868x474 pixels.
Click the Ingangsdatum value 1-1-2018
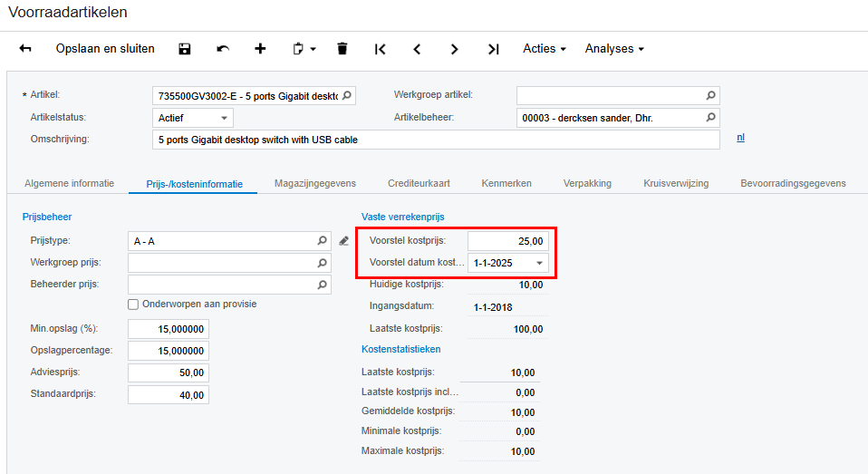pyautogui.click(x=493, y=307)
